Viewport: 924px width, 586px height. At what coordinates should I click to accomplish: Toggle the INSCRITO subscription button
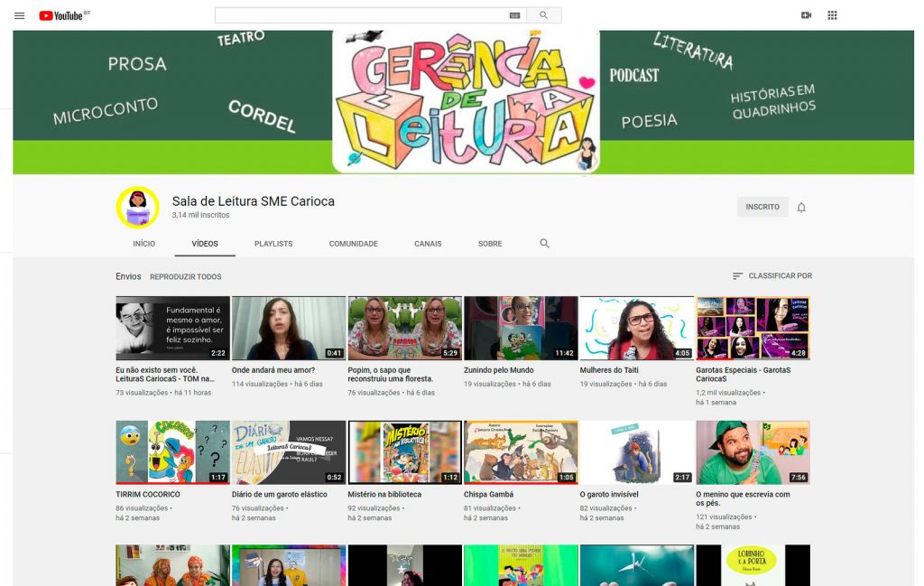[x=762, y=207]
